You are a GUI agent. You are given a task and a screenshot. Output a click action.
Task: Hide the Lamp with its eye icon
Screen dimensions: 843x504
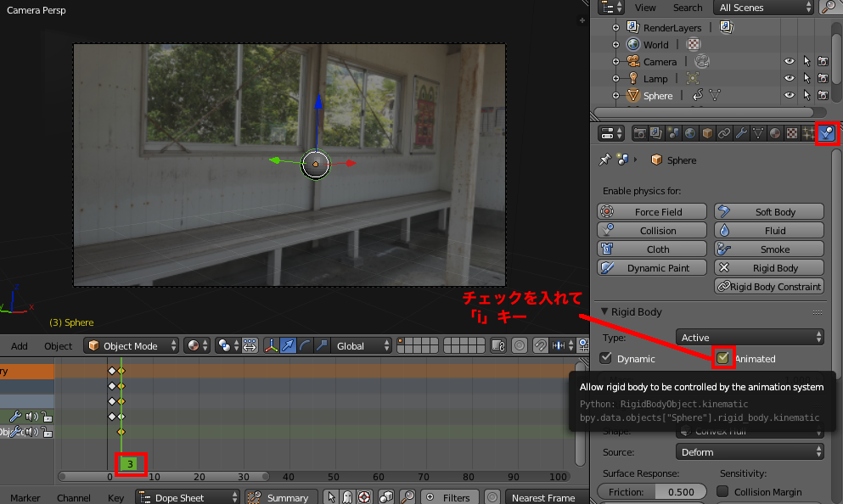pyautogui.click(x=790, y=78)
